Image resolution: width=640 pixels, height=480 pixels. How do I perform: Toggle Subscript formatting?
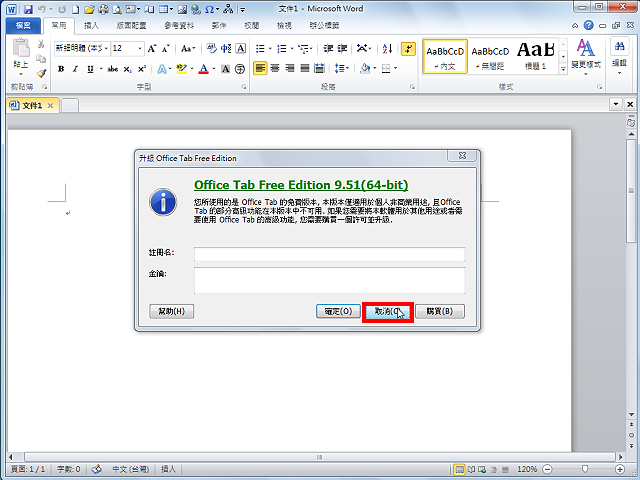[x=127, y=69]
